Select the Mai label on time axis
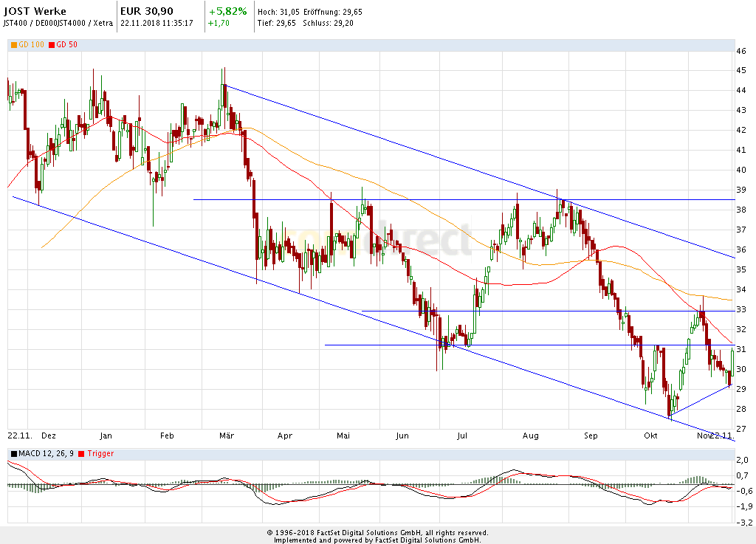 tap(343, 436)
